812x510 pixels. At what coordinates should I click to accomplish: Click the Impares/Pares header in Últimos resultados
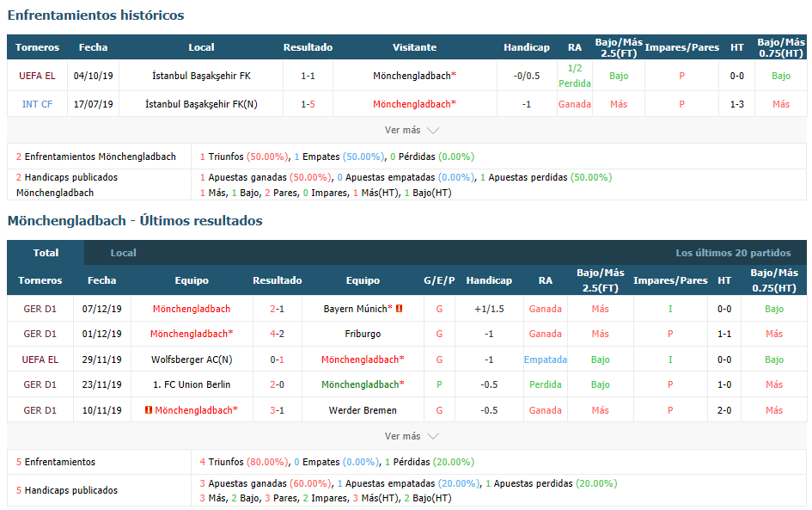[x=670, y=280]
